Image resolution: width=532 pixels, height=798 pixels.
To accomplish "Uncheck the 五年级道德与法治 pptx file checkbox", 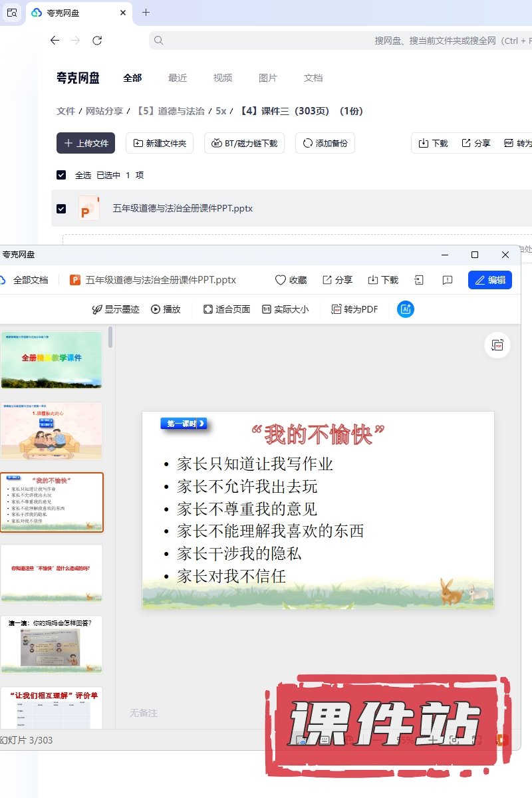I will [x=61, y=209].
